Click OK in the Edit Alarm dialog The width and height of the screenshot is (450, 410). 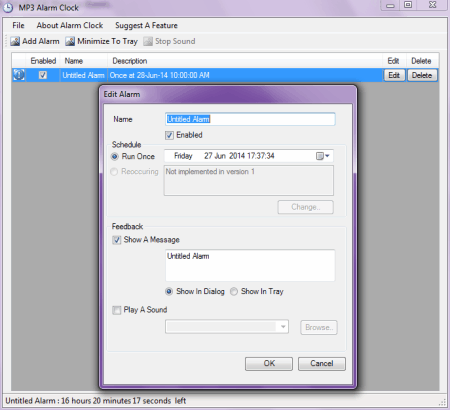click(x=269, y=364)
